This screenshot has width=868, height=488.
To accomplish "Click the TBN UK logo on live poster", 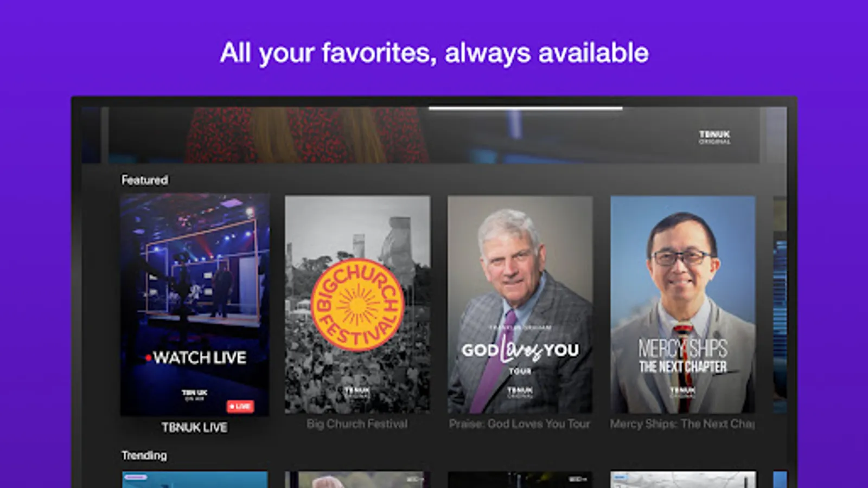I will tap(194, 395).
